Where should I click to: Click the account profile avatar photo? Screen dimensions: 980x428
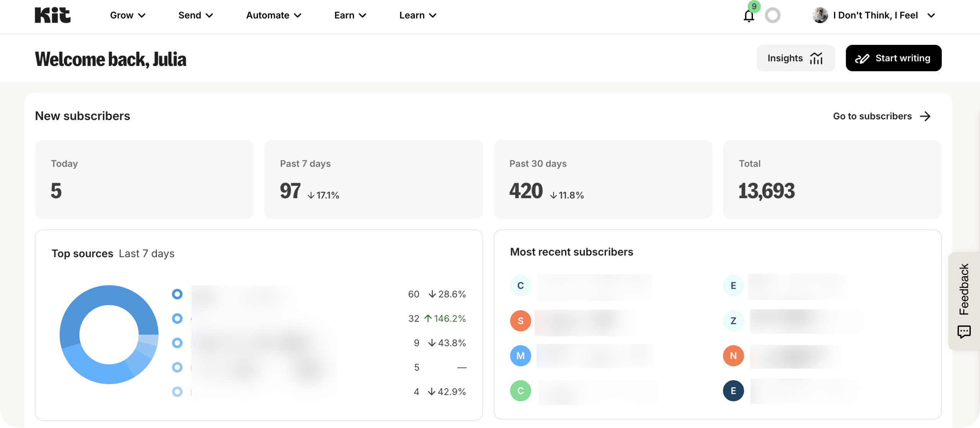pyautogui.click(x=820, y=15)
